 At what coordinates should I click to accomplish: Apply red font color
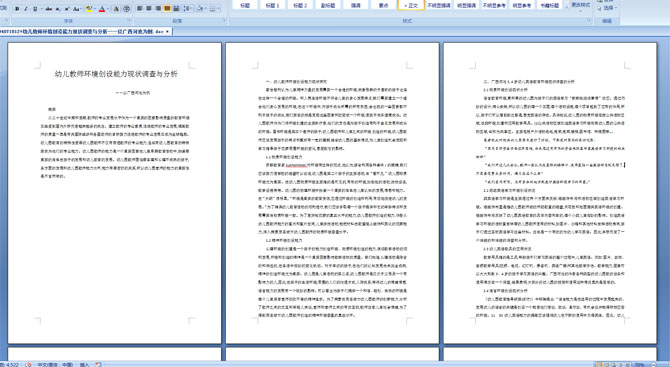102,9
